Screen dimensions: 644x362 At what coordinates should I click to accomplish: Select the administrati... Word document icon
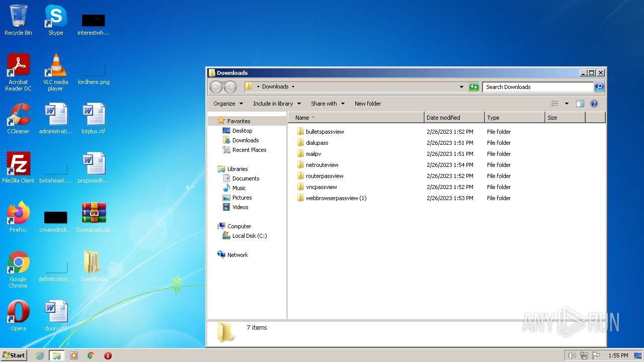(x=55, y=119)
